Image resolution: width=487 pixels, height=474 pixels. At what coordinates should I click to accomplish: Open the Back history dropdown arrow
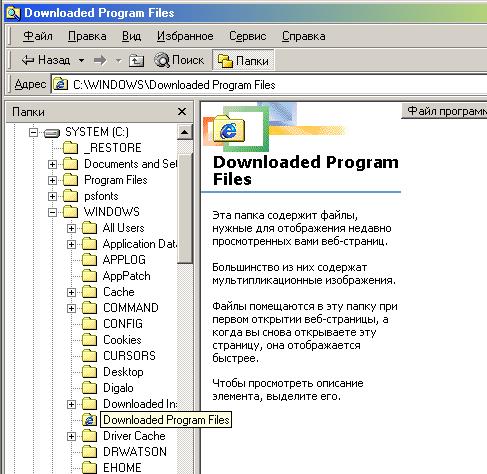pyautogui.click(x=81, y=61)
